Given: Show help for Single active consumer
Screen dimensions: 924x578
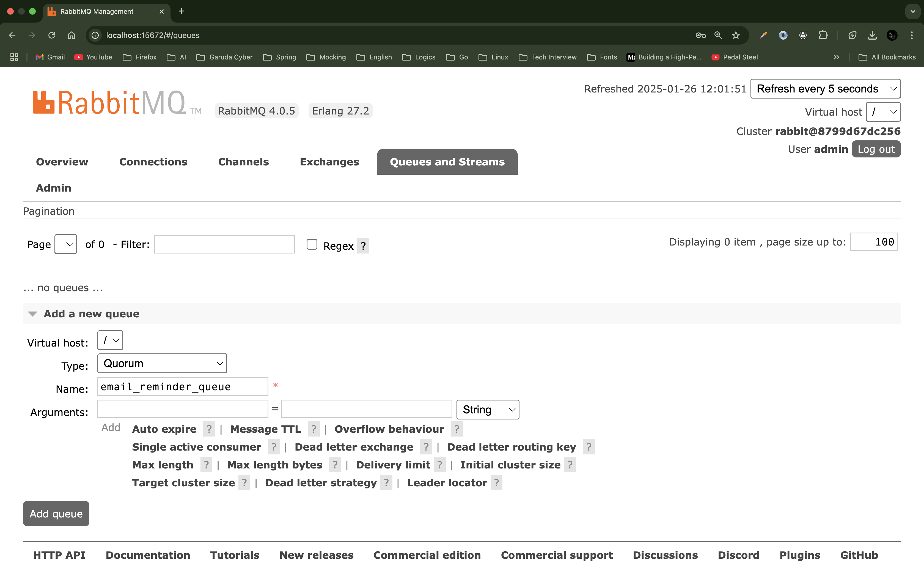Looking at the screenshot, I should coord(274,447).
